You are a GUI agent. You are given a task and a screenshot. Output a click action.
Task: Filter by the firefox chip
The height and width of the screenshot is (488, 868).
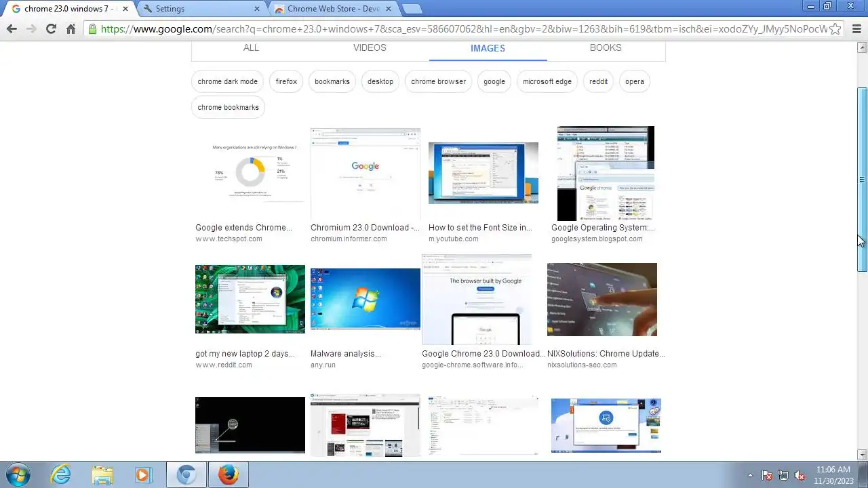[x=286, y=81]
